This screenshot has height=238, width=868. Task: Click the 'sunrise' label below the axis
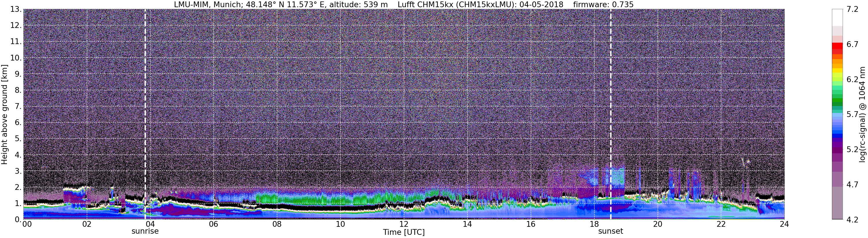point(145,231)
